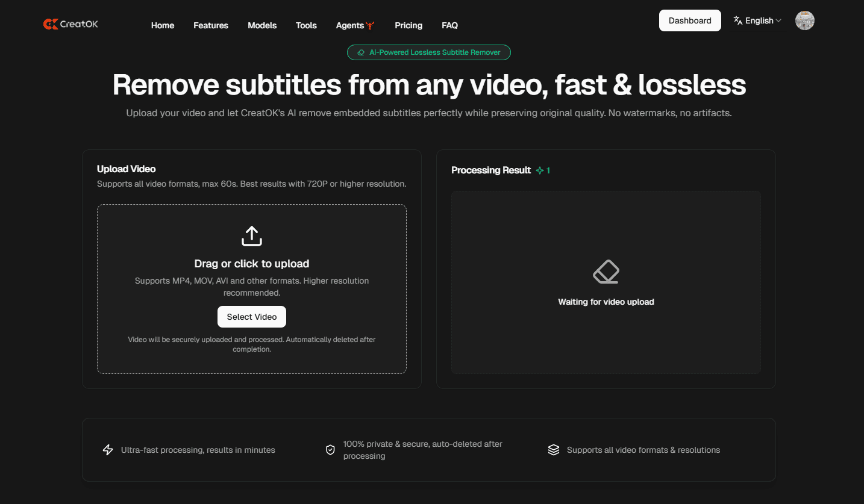
Task: Click '100% private & secure' text
Action: coord(423,450)
